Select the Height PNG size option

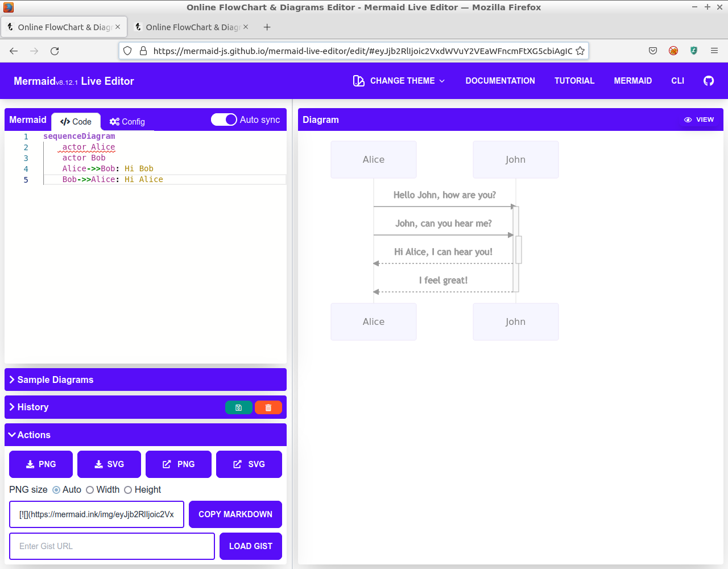128,490
